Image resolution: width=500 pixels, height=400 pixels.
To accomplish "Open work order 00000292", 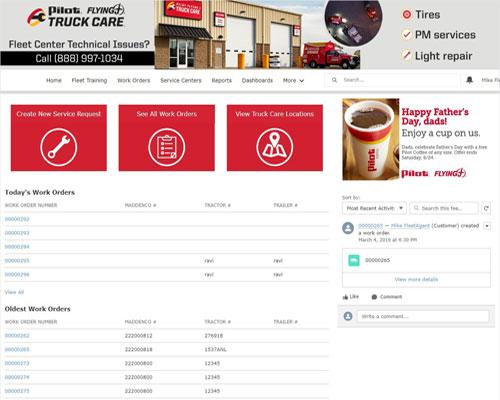I will 17,219.
